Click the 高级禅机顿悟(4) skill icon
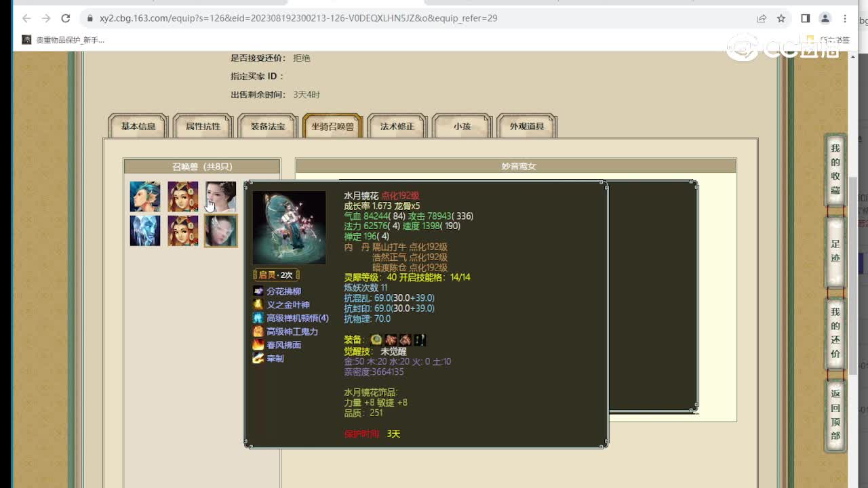This screenshot has height=488, width=868. pos(258,318)
